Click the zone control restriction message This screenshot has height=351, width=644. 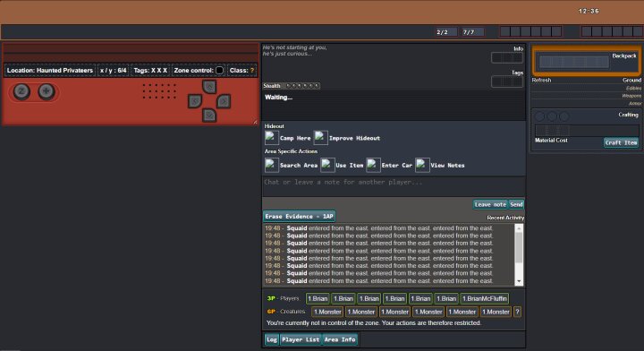coord(374,323)
